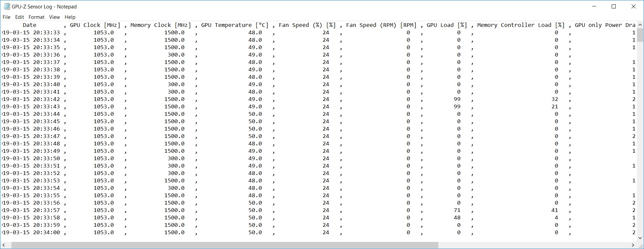Click temperature 48.0 in 20:33:48 row
Screen dimensions: 644x249
coord(255,144)
